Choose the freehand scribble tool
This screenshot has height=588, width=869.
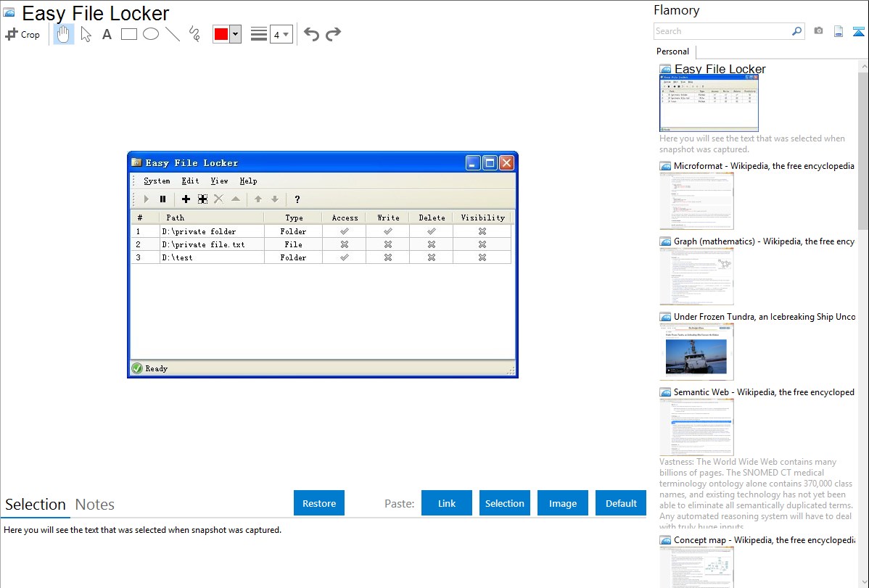194,34
